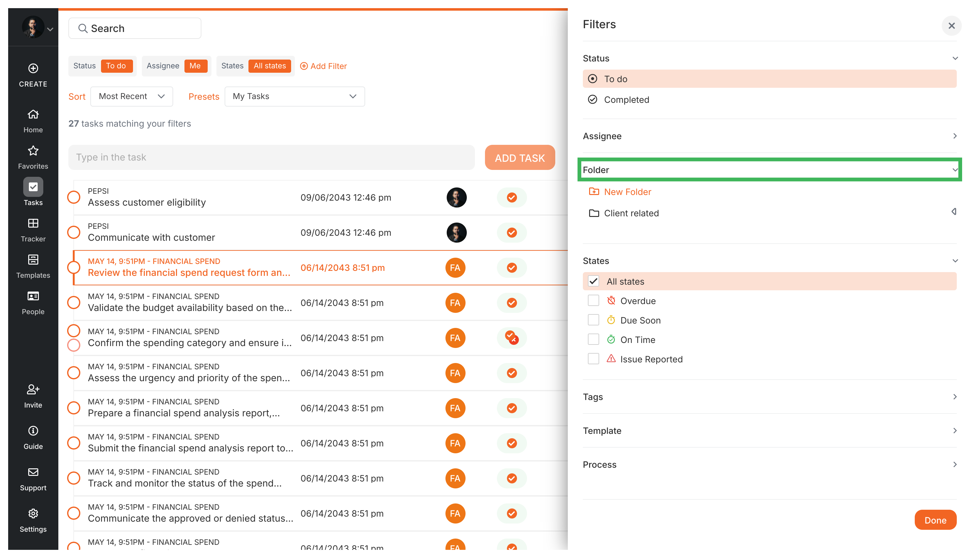Click the Invite user icon
This screenshot has width=980, height=558.
pos(33,389)
